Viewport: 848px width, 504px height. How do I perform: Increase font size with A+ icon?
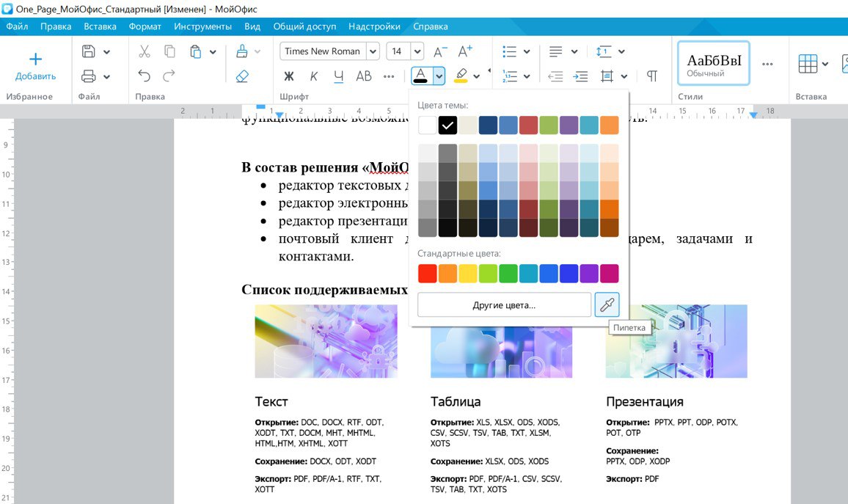(x=465, y=51)
